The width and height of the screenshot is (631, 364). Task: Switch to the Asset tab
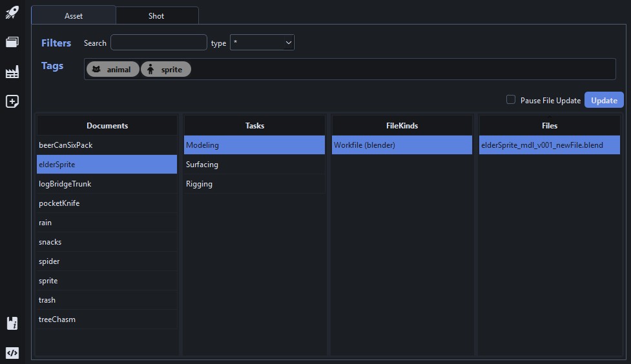tap(74, 15)
